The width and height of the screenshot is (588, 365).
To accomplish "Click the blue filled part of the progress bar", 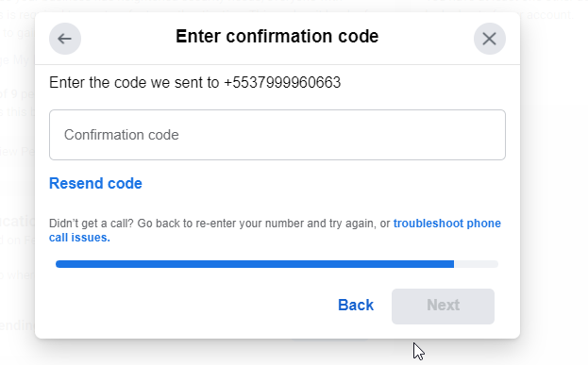I will [x=255, y=264].
